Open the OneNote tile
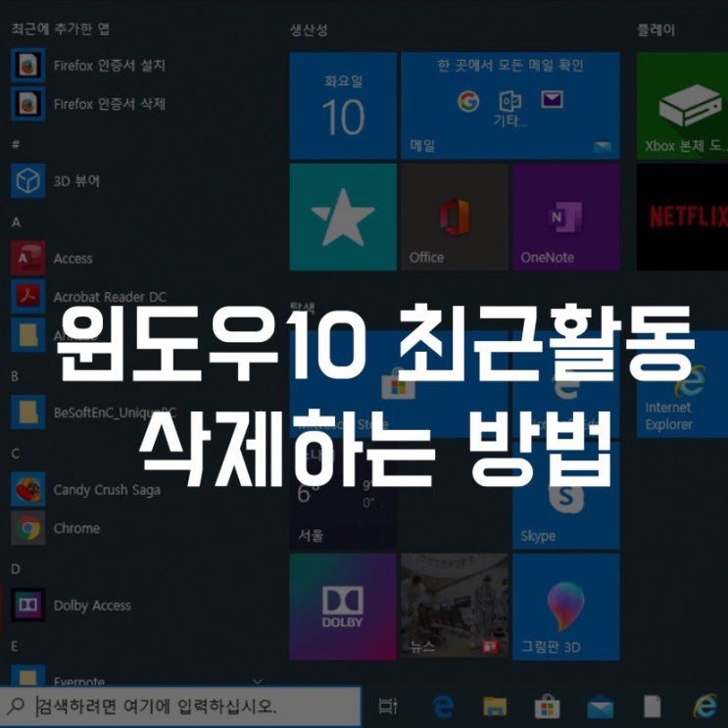The height and width of the screenshot is (728, 728). coord(566,217)
